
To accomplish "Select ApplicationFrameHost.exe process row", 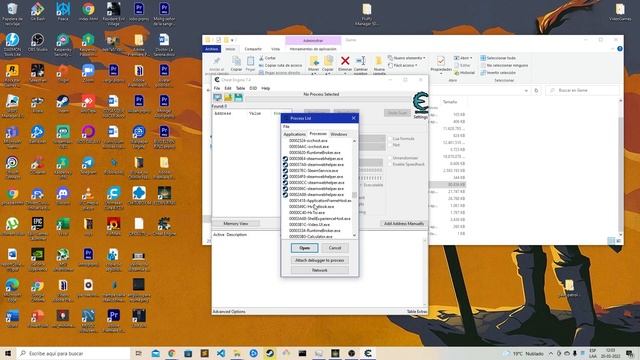I will click(317, 201).
